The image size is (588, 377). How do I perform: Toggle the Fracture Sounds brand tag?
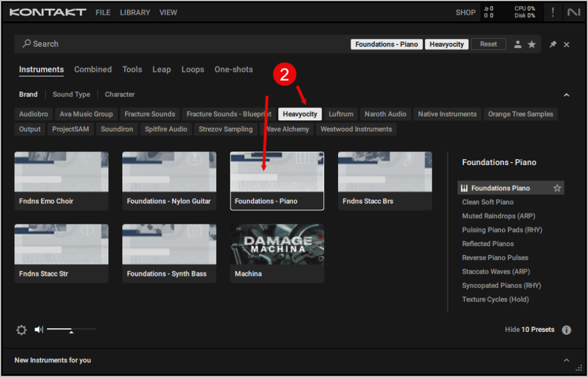(150, 114)
